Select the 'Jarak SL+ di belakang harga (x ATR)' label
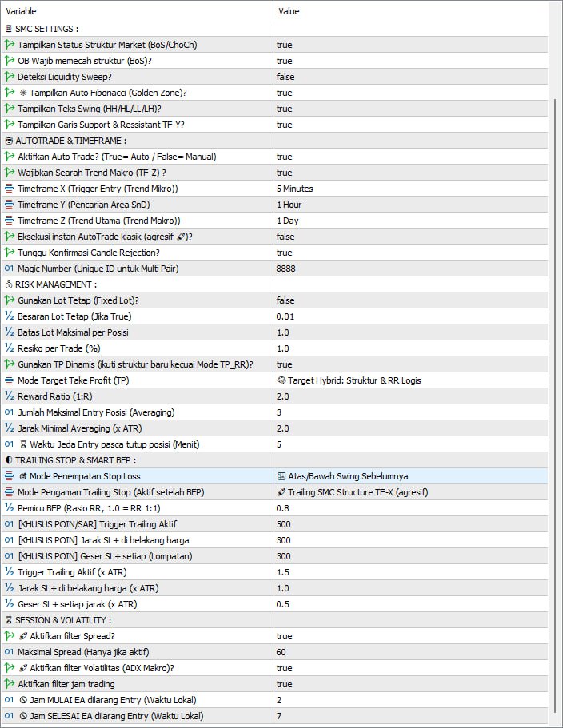 88,588
